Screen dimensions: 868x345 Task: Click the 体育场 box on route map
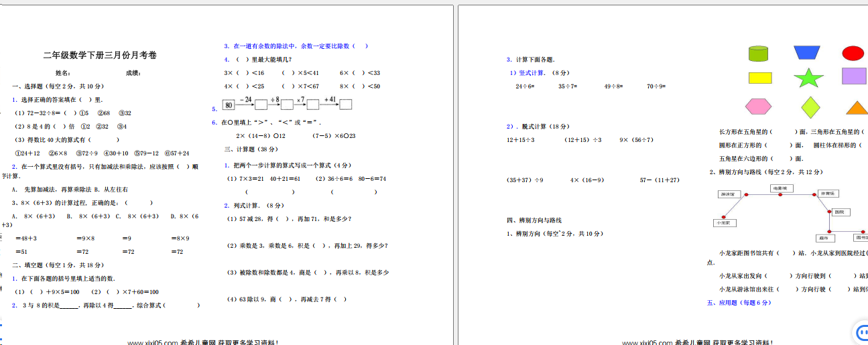828,194
